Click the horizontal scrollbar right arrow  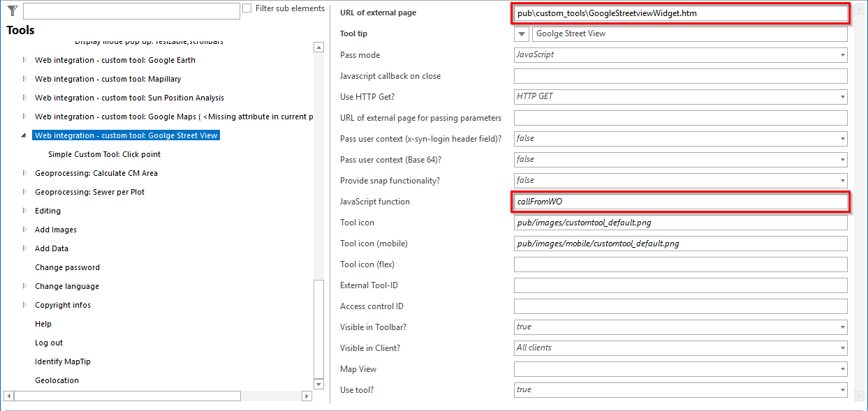pos(307,396)
